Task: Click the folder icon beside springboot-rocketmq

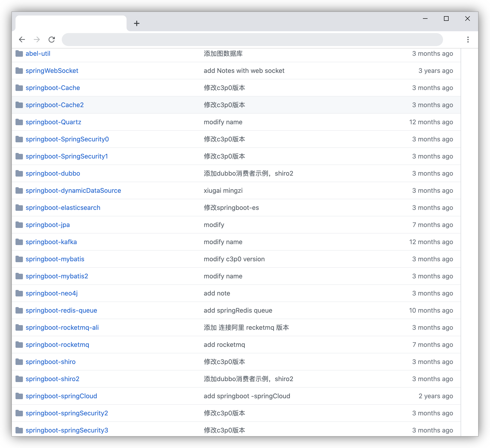Action: coord(19,345)
